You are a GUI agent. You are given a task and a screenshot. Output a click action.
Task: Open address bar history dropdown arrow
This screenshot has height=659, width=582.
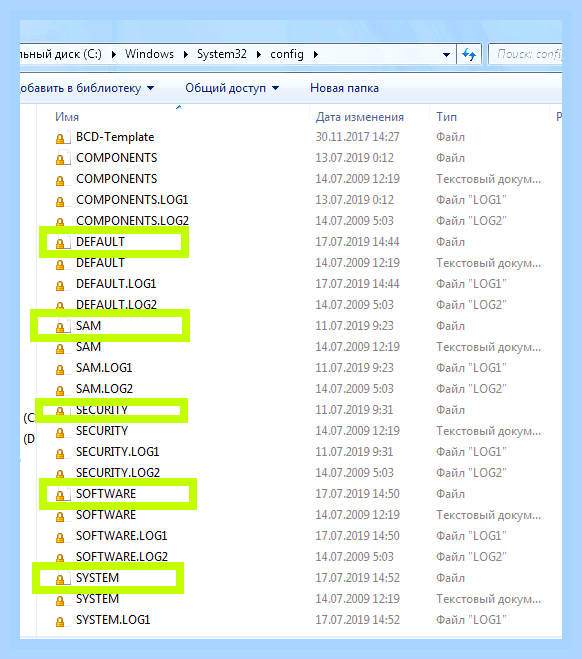pyautogui.click(x=446, y=55)
